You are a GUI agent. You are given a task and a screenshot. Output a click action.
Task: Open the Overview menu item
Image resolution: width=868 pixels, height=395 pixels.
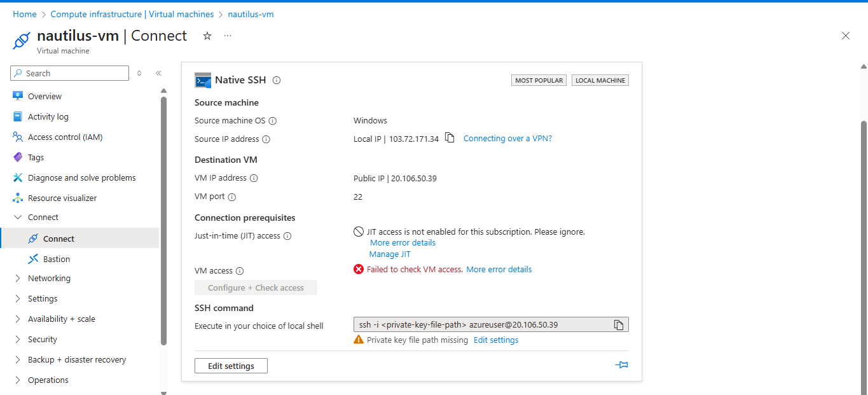pos(45,96)
